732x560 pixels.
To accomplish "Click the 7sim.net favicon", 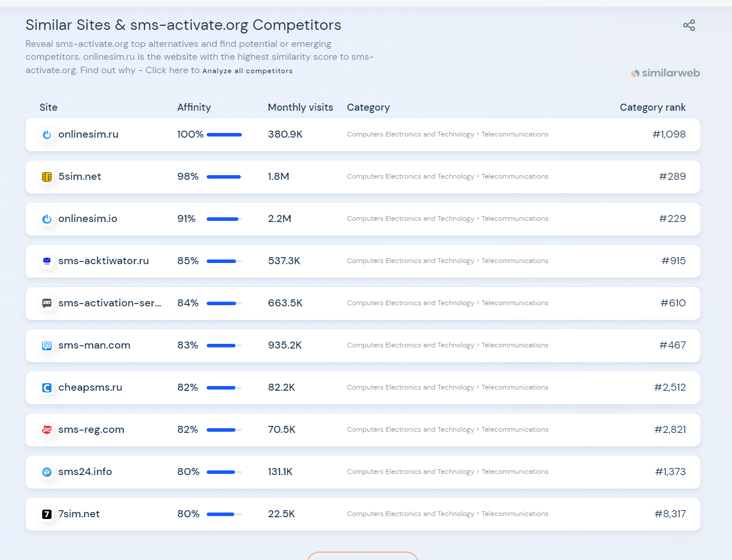I will click(47, 514).
